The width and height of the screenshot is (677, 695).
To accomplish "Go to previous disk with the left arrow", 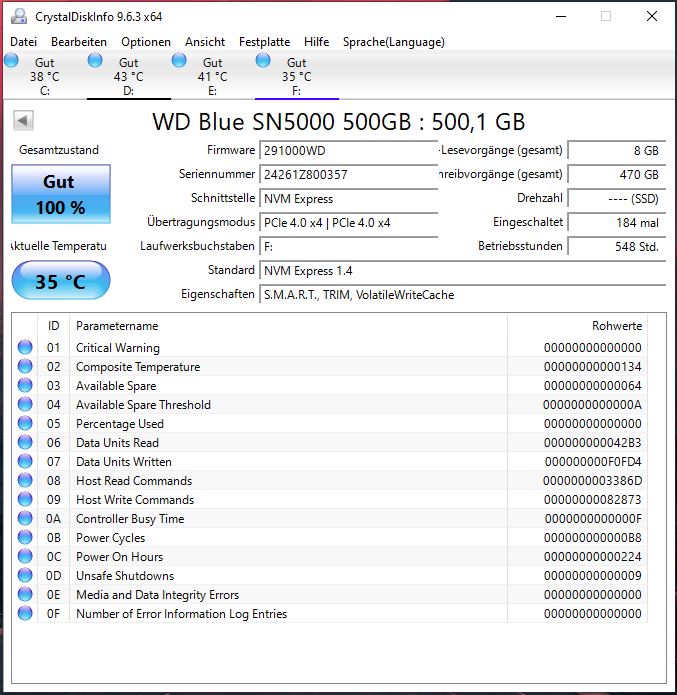I will 23,120.
